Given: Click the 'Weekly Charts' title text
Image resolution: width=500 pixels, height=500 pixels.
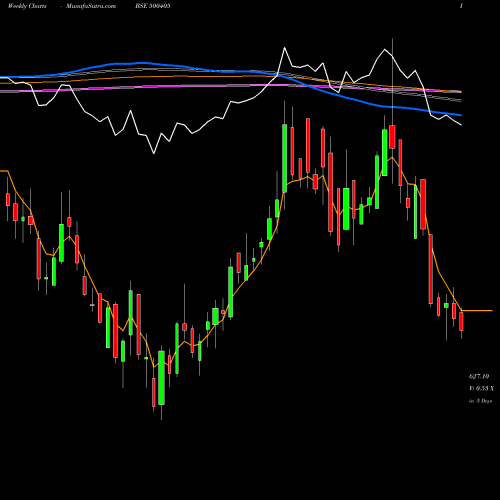Looking at the screenshot, I should point(27,6).
